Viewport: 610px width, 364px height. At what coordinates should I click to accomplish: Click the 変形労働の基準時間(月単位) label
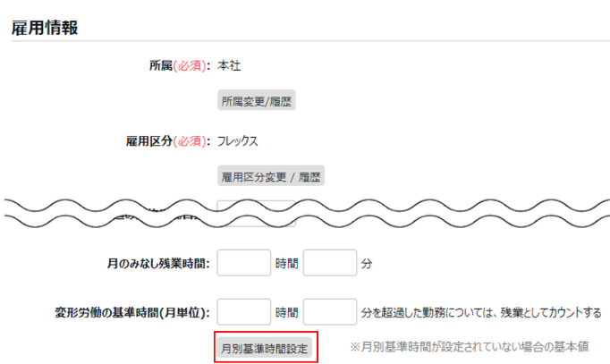(132, 312)
